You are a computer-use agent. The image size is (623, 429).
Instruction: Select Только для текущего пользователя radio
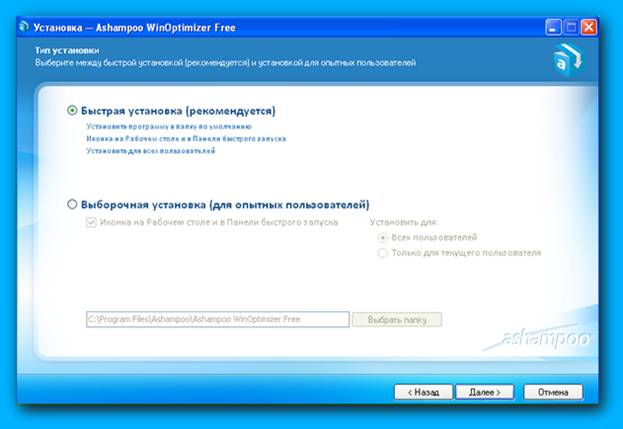(383, 253)
